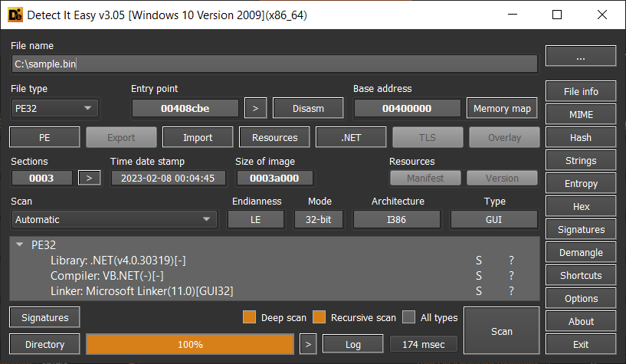Image resolution: width=626 pixels, height=364 pixels.
Task: Open Signatures from the right sidebar
Action: (581, 229)
